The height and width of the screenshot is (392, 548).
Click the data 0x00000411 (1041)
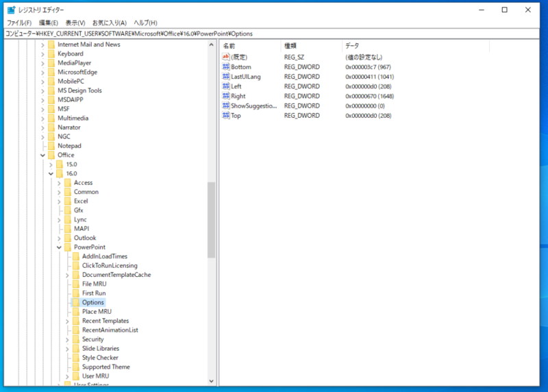369,77
